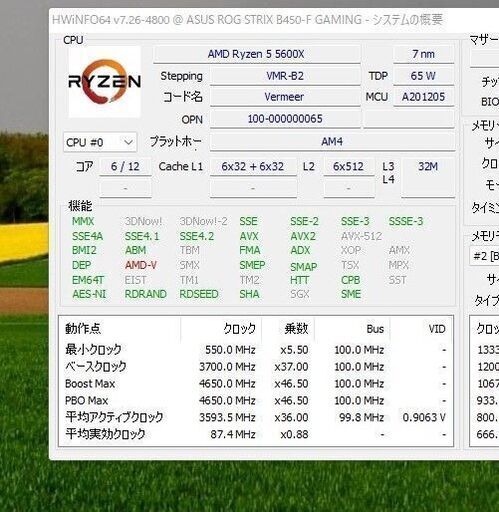Select the 平均実効クロック row label
This screenshot has width=499, height=512.
(x=105, y=434)
